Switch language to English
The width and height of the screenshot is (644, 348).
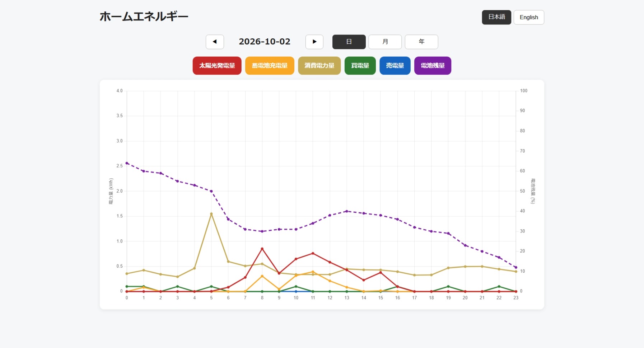[x=529, y=17]
